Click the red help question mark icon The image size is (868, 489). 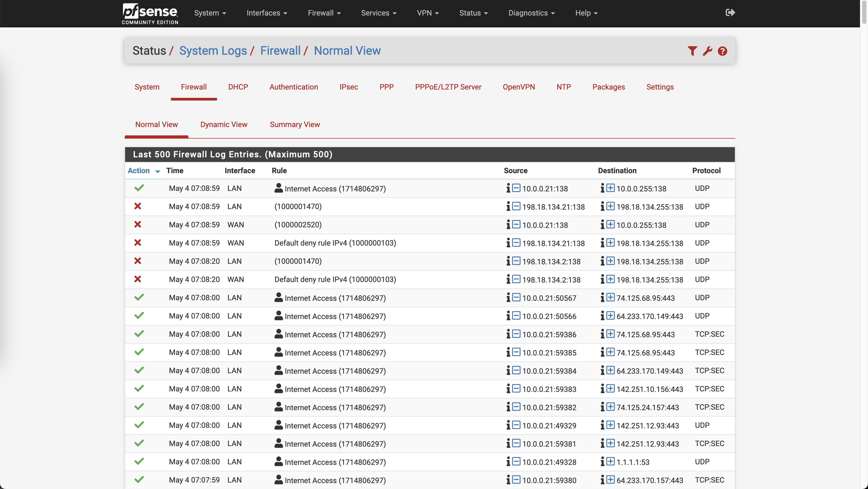coord(722,51)
